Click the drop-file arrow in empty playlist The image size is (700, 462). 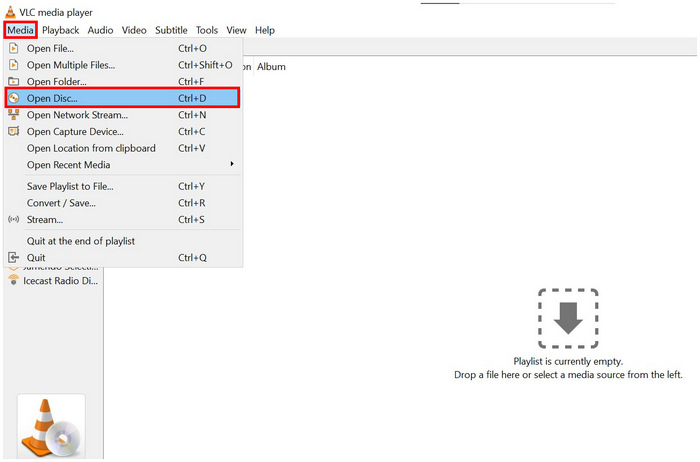point(568,318)
